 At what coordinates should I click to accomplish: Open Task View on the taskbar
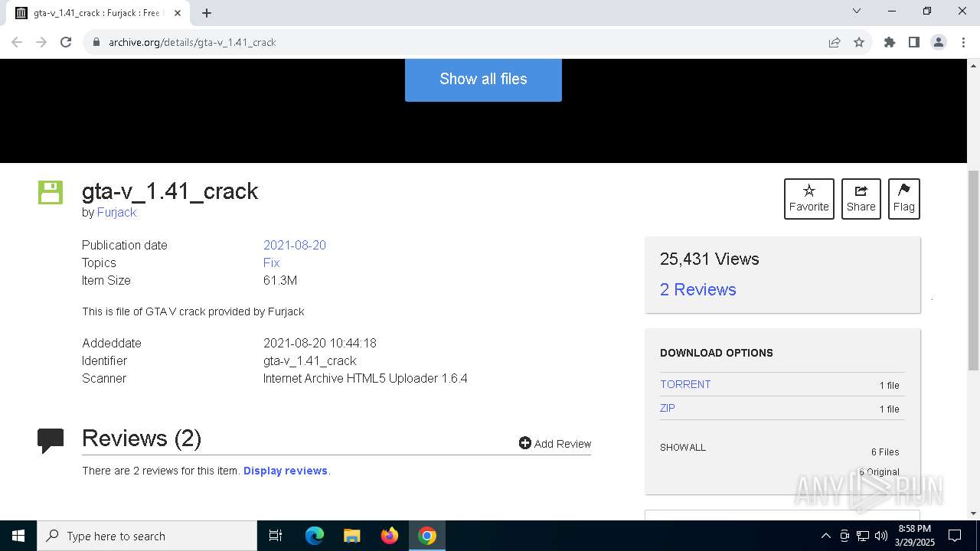click(276, 536)
